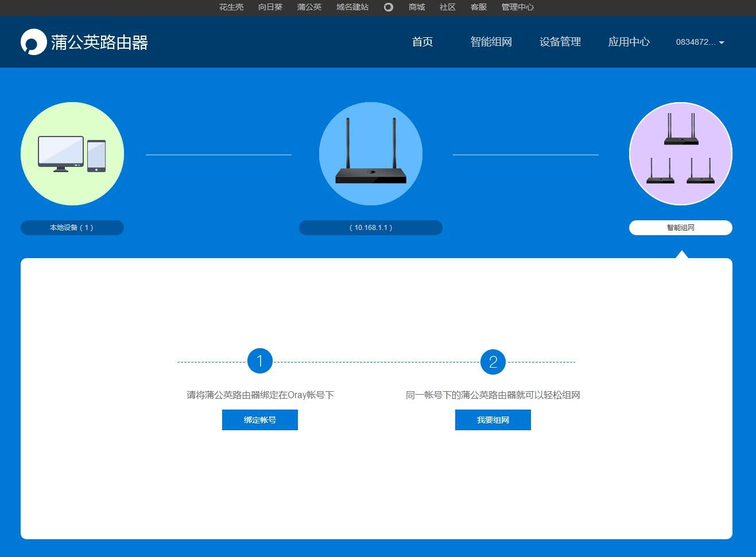
Task: Click the 智能组网 three-routers icon circle
Action: (681, 154)
